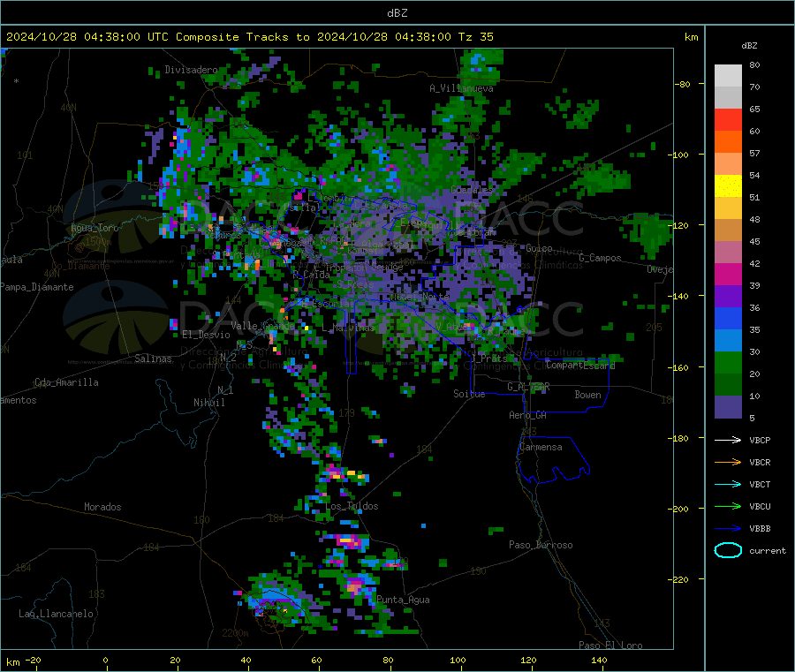Click the 'El_Desvio' place label
This screenshot has height=672, width=795.
click(x=206, y=335)
